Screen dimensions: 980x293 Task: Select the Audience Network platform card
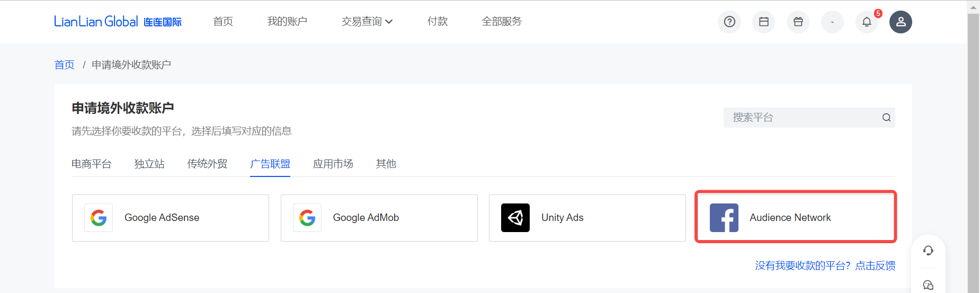[796, 217]
